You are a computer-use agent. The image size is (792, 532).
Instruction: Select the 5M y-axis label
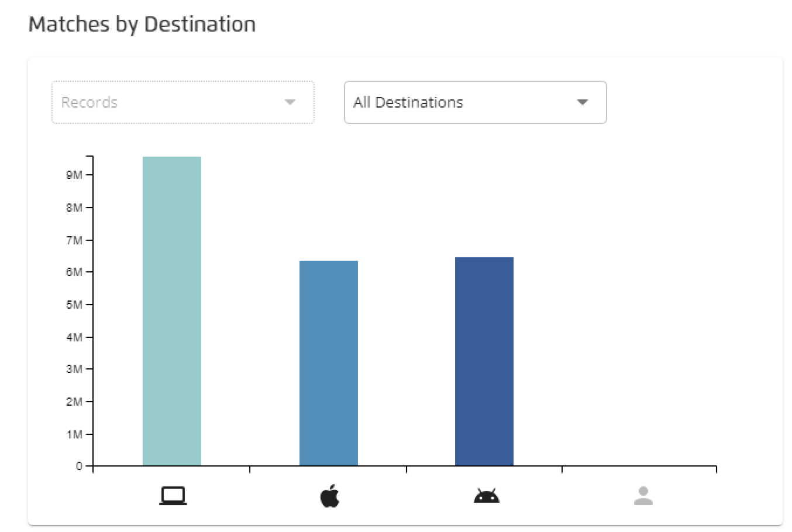coord(74,305)
